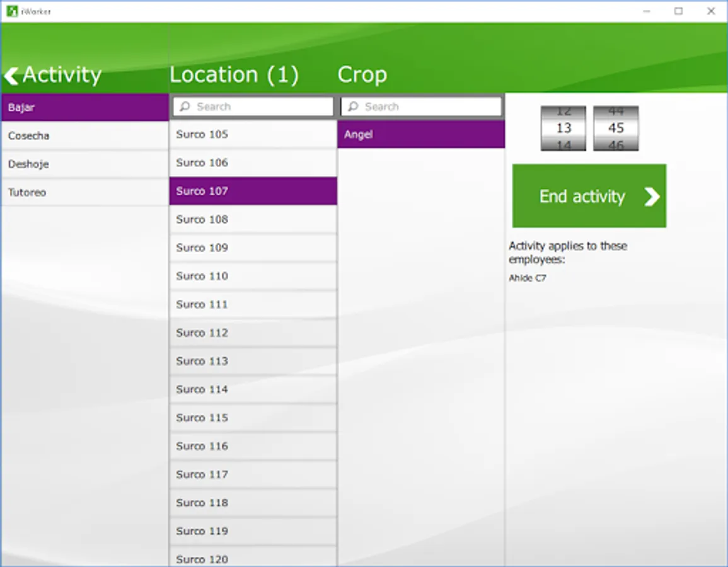The image size is (728, 567).
Task: Choose location Surco 116
Action: tap(253, 446)
